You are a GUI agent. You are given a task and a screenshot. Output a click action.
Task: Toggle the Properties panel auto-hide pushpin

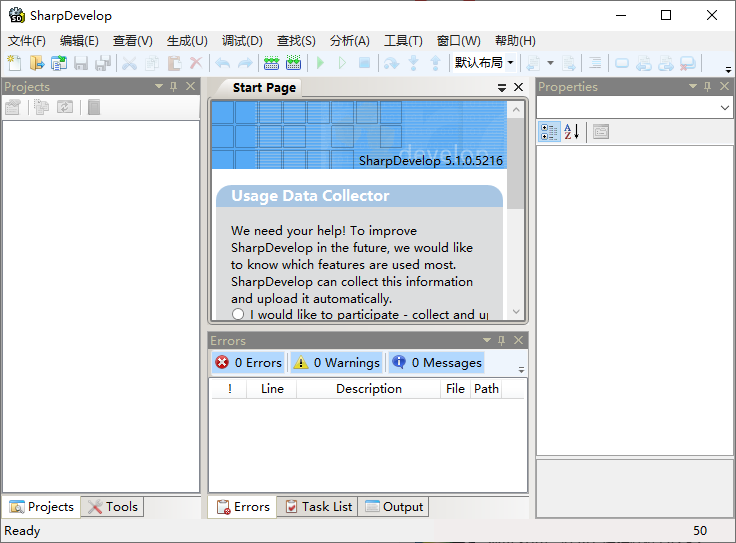pyautogui.click(x=707, y=86)
